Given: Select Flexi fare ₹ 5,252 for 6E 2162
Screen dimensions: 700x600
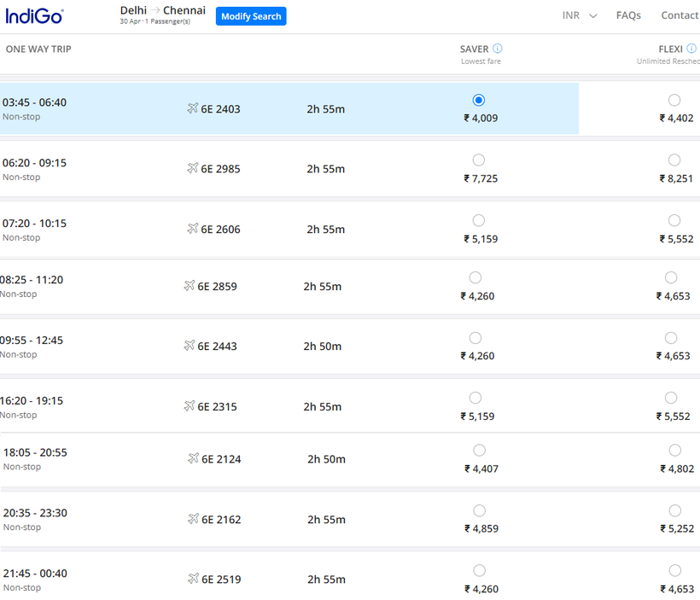Looking at the screenshot, I should (675, 510).
